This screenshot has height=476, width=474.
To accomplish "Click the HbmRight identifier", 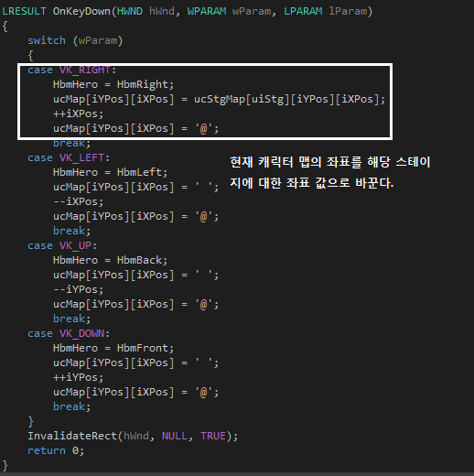I will click(x=142, y=84).
